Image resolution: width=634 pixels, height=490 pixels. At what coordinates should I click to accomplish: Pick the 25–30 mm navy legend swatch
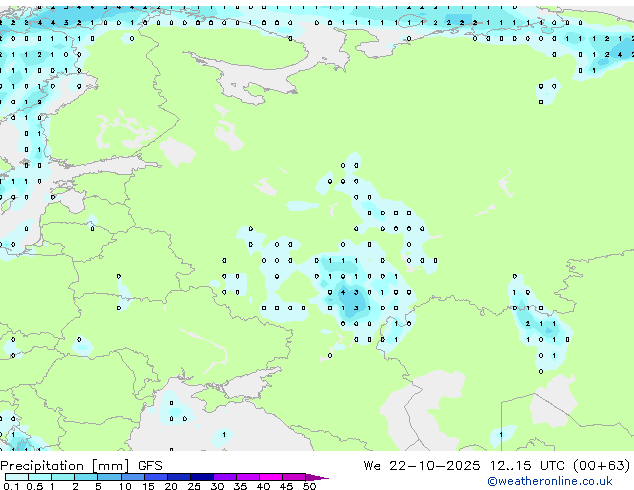pyautogui.click(x=201, y=477)
